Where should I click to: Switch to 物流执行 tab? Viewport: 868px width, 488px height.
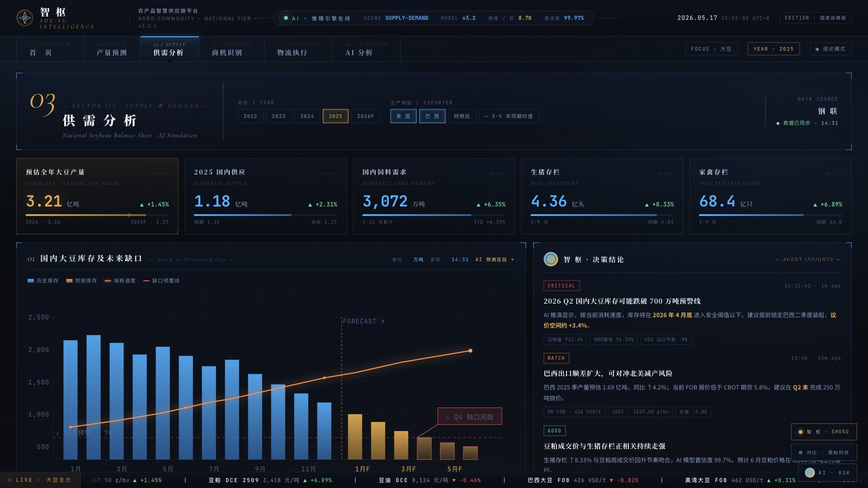(x=298, y=49)
